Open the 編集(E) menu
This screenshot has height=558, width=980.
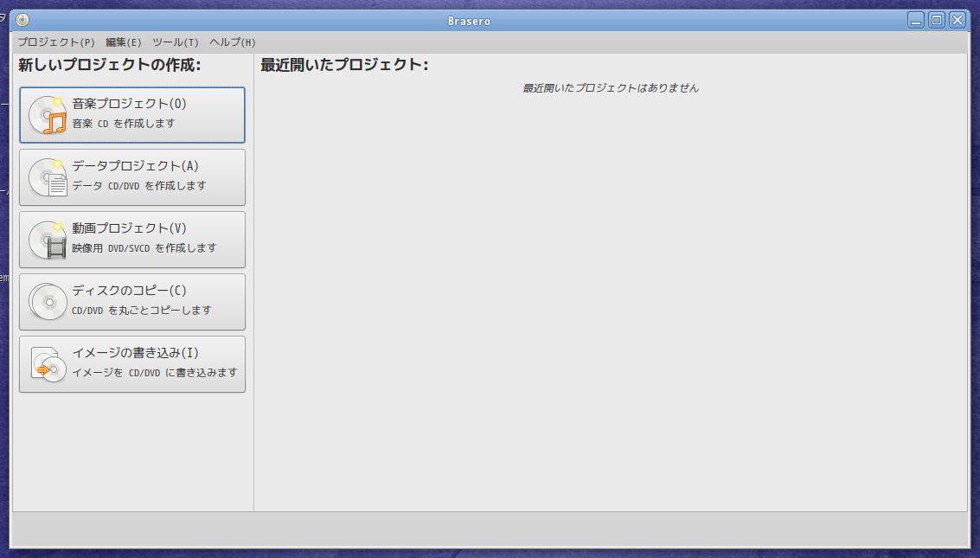(x=124, y=42)
